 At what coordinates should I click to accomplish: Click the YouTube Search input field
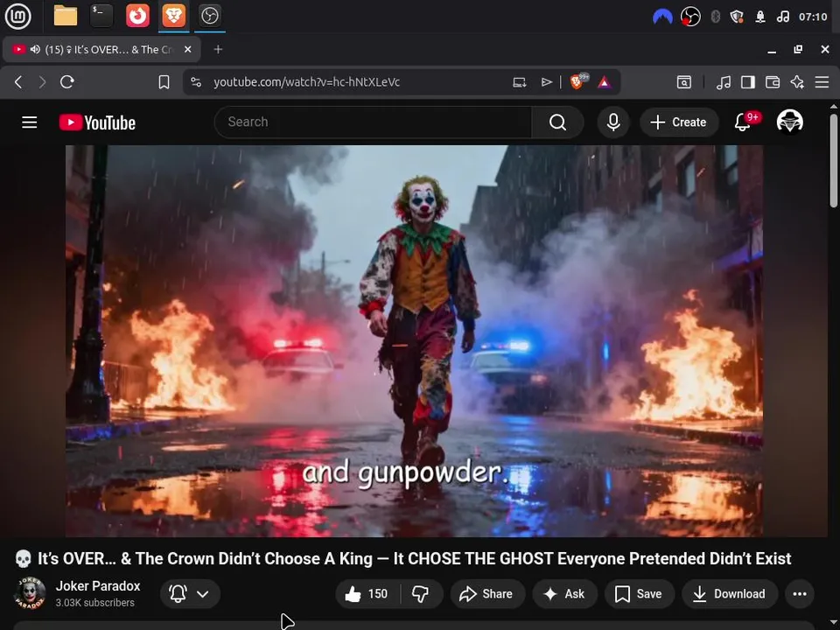373,122
